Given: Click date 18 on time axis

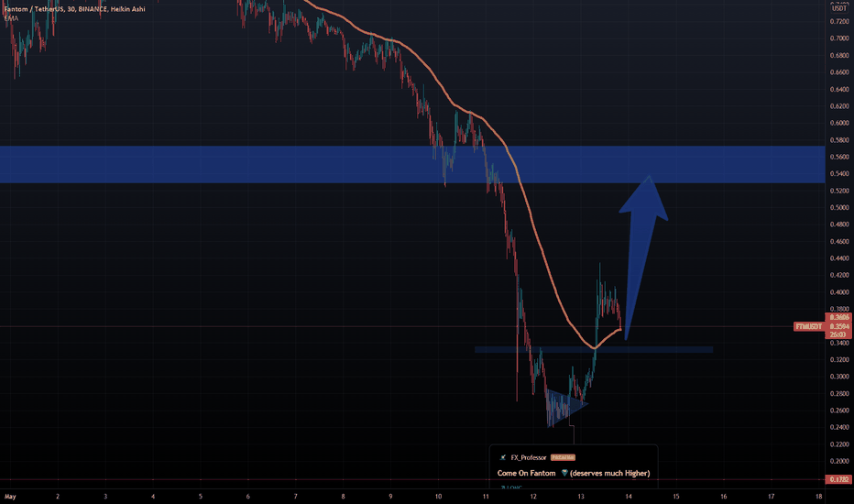Looking at the screenshot, I should [x=819, y=497].
